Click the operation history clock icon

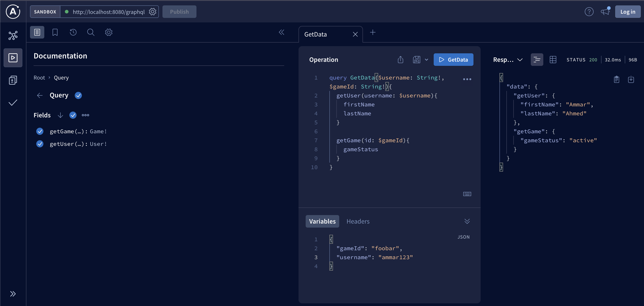click(73, 32)
